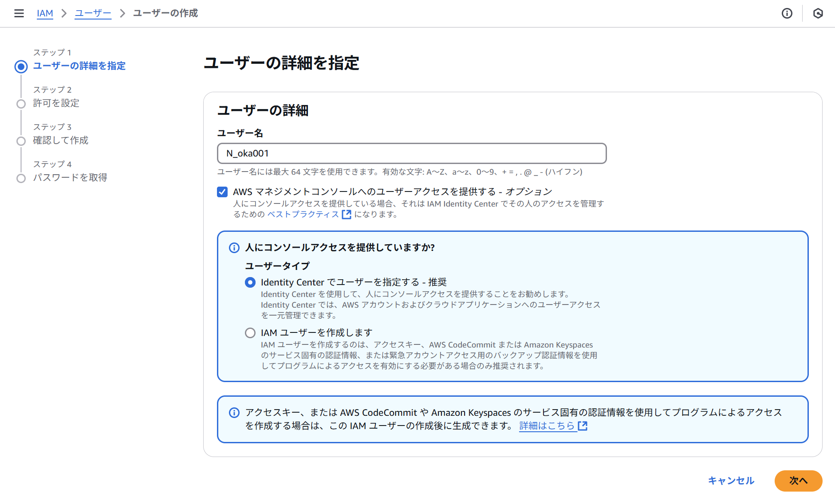Screen dimensions: 835x504
Task: Uncheck AWS マネジメントコンソール user access checkbox
Action: (x=222, y=191)
